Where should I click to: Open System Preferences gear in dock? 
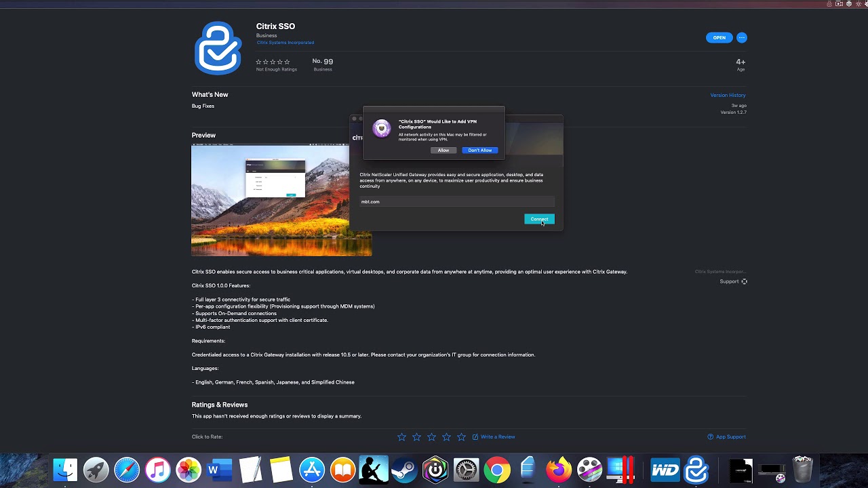tap(466, 470)
